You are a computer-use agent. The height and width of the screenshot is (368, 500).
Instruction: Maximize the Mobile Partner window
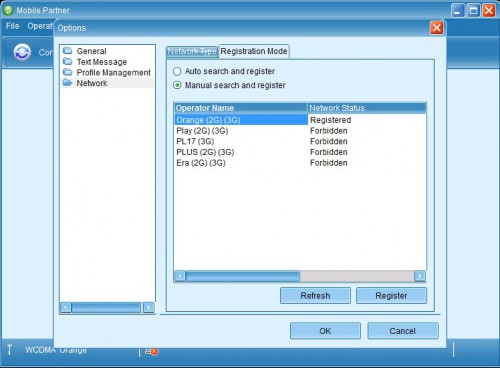(x=473, y=11)
